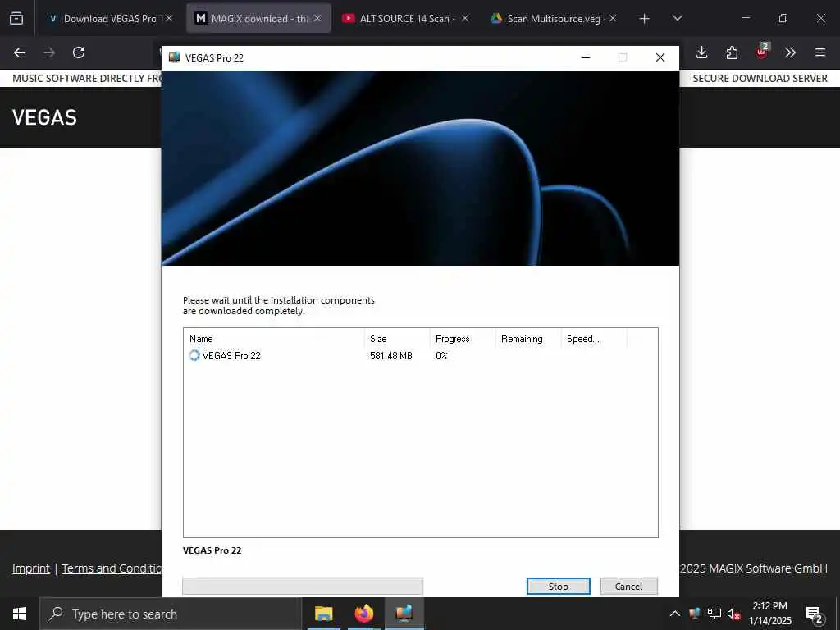This screenshot has height=630, width=840.
Task: Select the VEGAS Pro 22 download row
Action: pyautogui.click(x=421, y=356)
